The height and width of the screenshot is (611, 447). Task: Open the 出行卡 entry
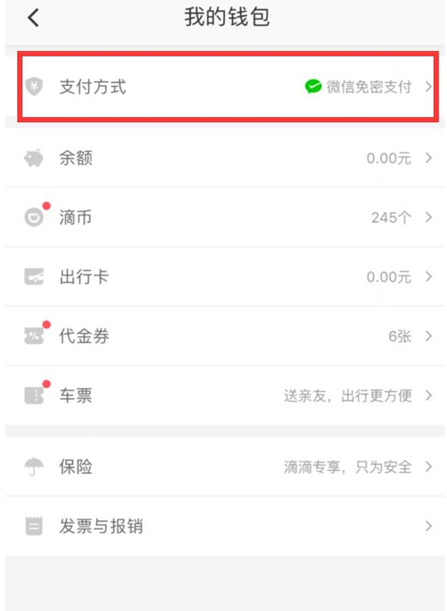[x=225, y=277]
